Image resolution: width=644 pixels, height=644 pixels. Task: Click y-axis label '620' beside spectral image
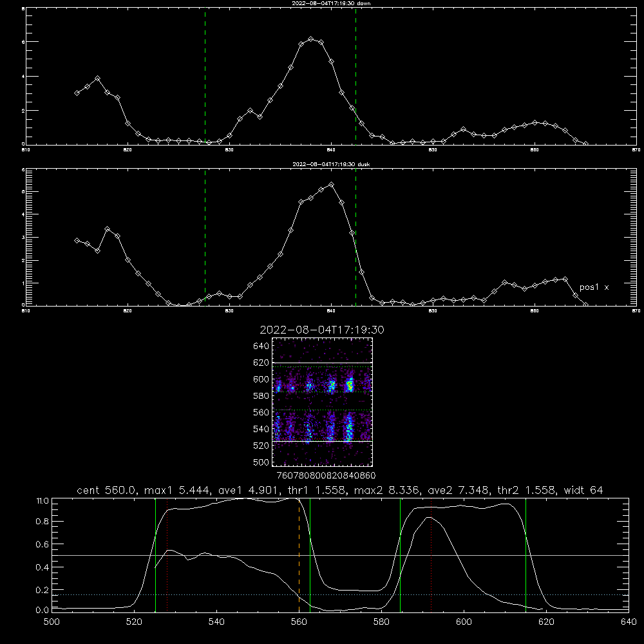click(261, 363)
